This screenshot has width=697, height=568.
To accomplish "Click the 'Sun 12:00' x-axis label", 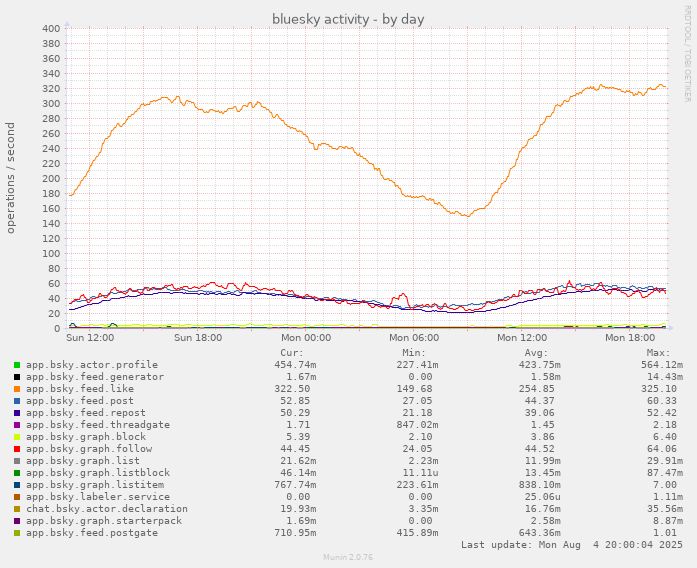I will coord(90,338).
